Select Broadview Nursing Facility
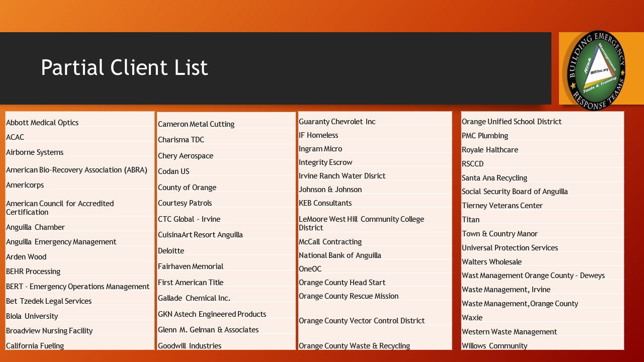Image resolution: width=644 pixels, height=362 pixels. pyautogui.click(x=49, y=331)
